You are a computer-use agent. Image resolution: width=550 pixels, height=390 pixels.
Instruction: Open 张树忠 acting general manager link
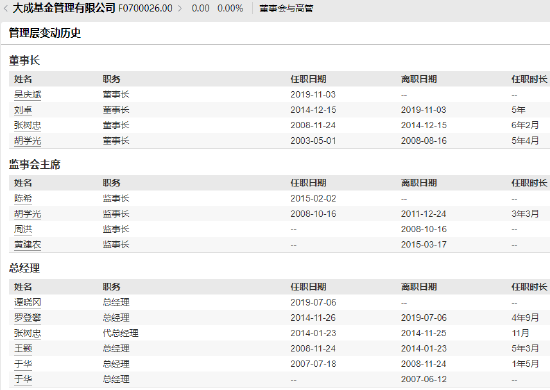(27, 333)
